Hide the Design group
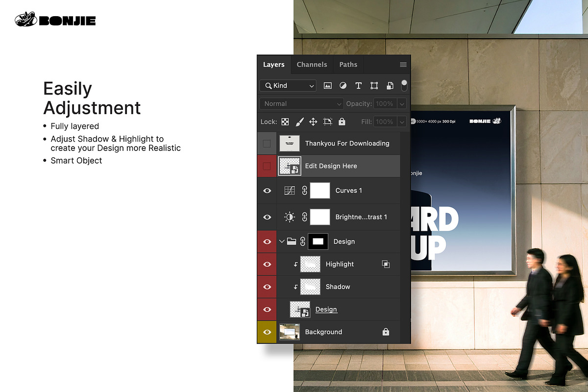Screen dimensions: 588x392 coord(267,242)
